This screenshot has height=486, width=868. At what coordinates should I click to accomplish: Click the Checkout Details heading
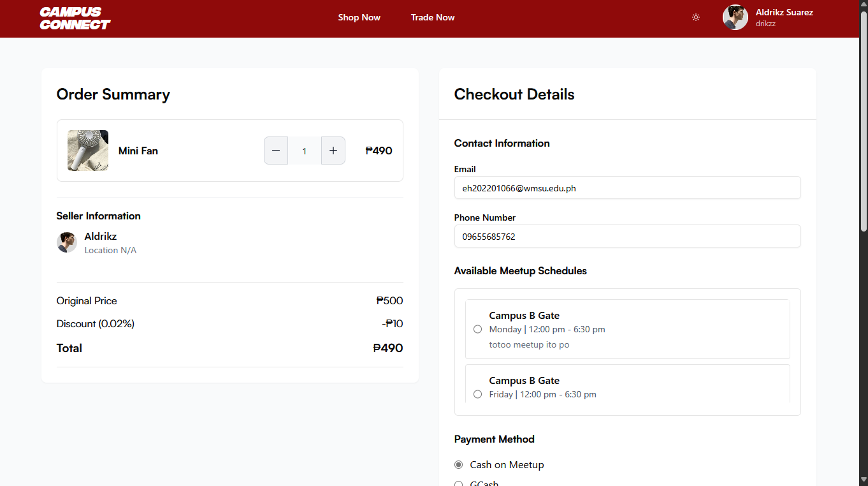pos(514,94)
